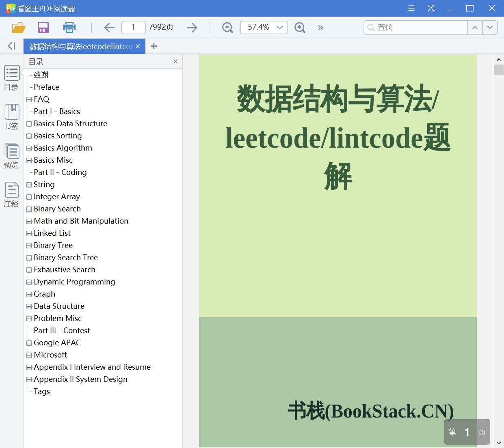Jump to previous search result arrow
The height and width of the screenshot is (448, 504).
pos(475,28)
